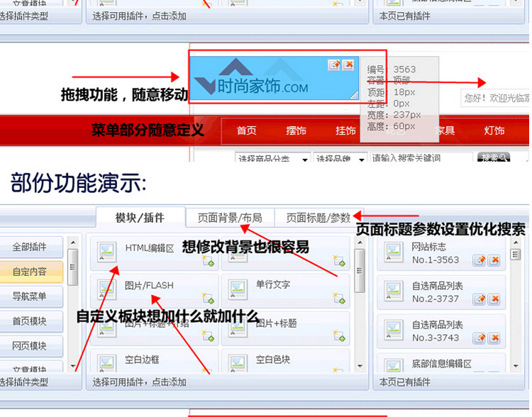This screenshot has width=532, height=417.
Task: Click the plugin category list scroll-down arrow
Action: (73, 366)
